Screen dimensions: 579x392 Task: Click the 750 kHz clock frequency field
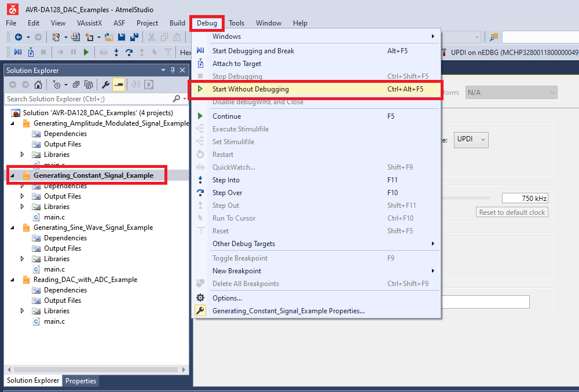(525, 198)
